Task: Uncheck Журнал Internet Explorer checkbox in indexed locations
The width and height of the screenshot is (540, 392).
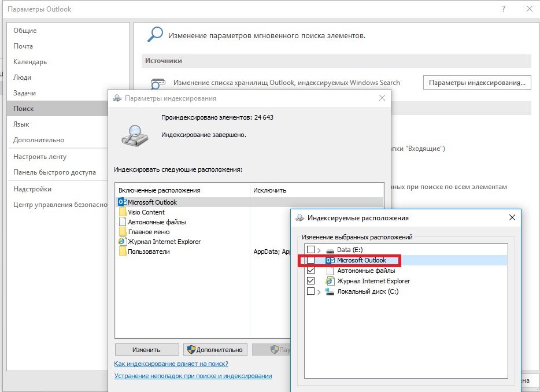Action: (310, 281)
